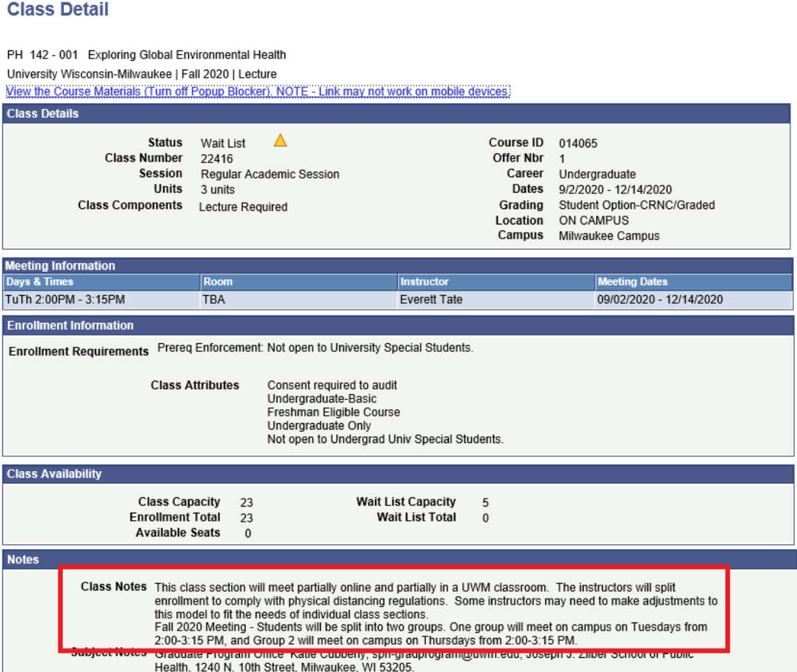
Task: Click the Notes section header
Action: [x=23, y=559]
